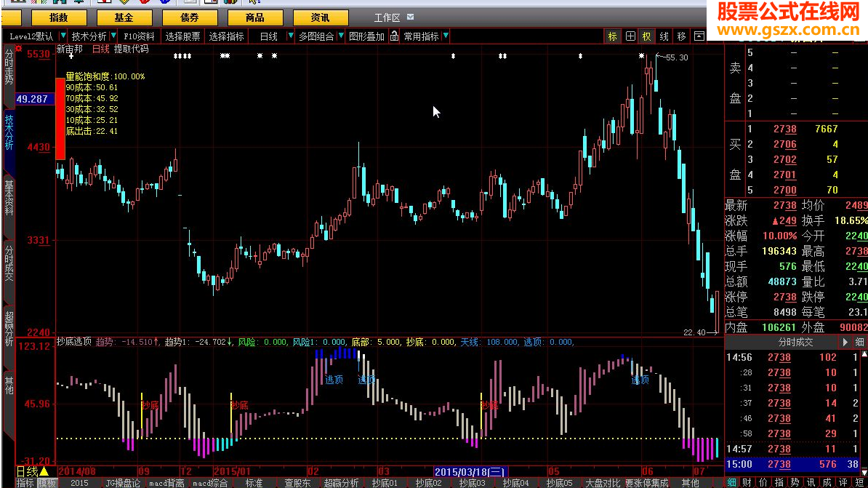Click the arrow icon next to 工作区

411,17
